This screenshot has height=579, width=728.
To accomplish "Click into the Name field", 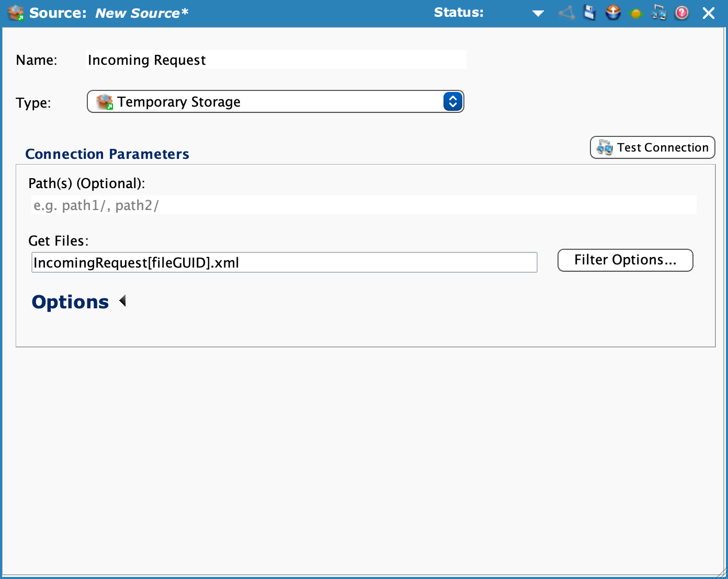I will [276, 60].
